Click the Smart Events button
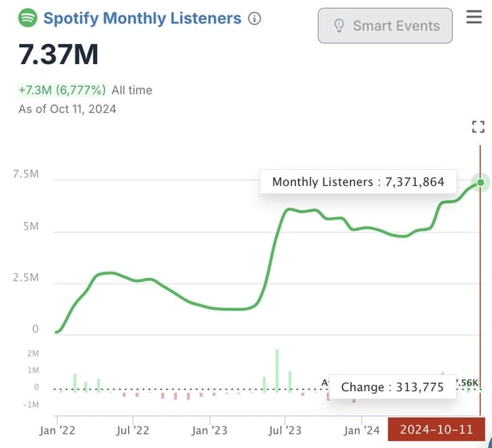492x448 pixels. [385, 26]
